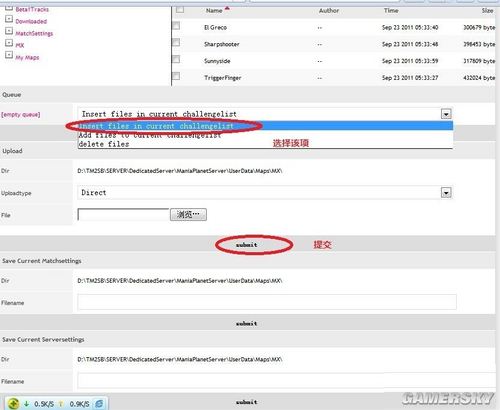
Task: Open the MatchSettings folder link
Action: coord(34,33)
